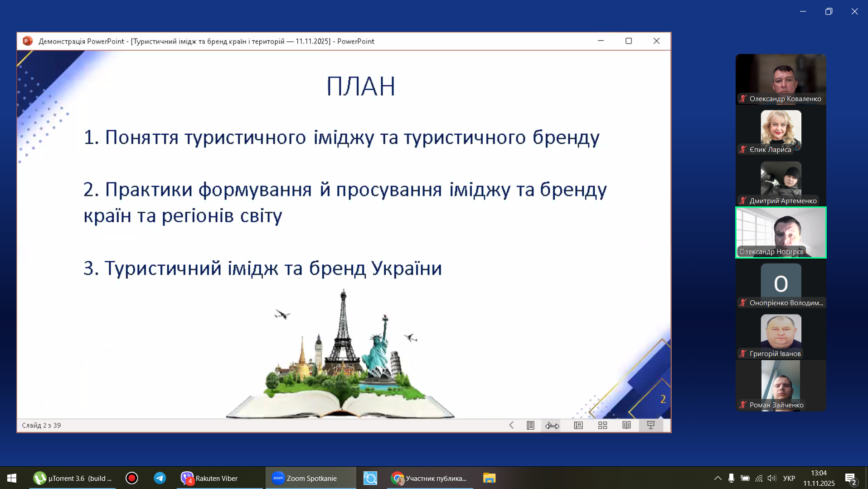Open Telegram from the taskbar
This screenshot has width=868, height=489.
coord(160,478)
